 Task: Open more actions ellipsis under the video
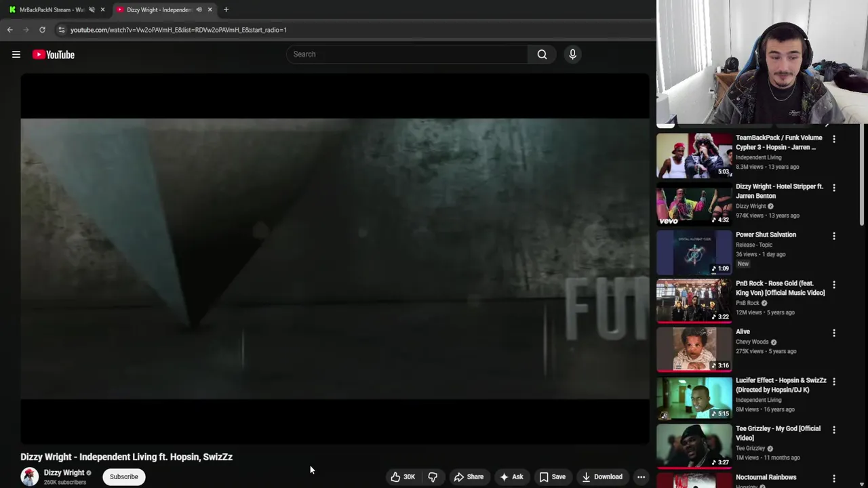coord(641,476)
